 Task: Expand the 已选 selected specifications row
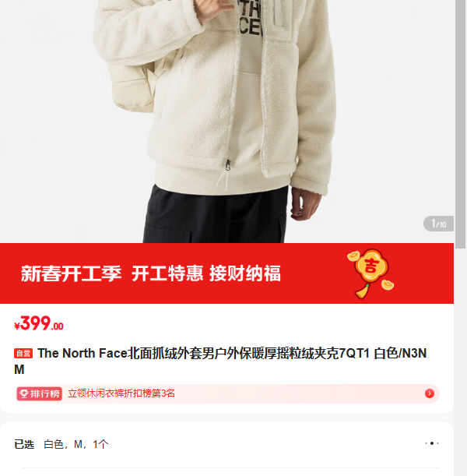click(226, 444)
